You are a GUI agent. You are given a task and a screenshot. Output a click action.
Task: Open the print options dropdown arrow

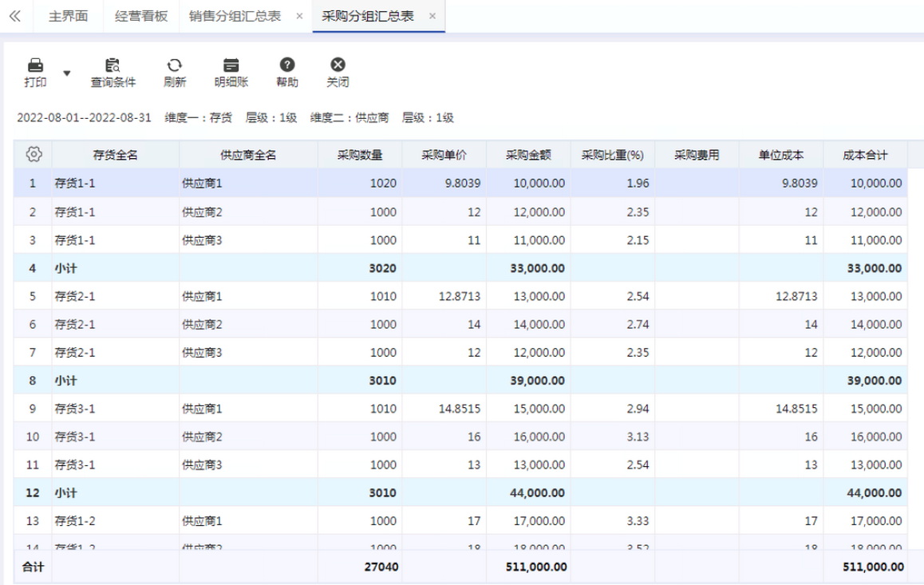tap(67, 73)
